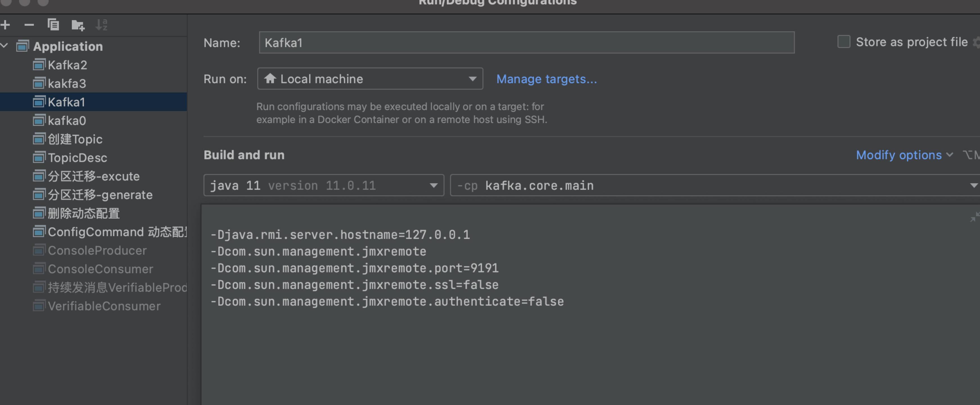Select the ConsoleProducer configuration

coord(97,251)
